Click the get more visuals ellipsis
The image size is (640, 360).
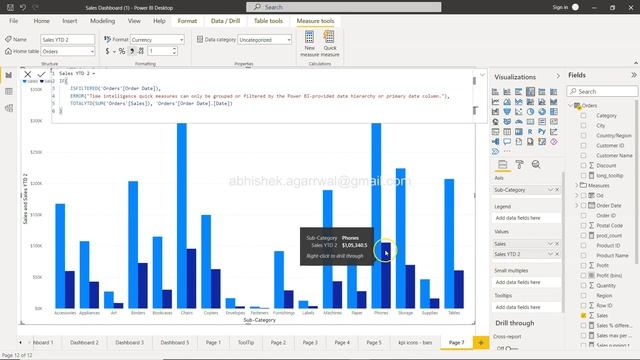[x=507, y=151]
